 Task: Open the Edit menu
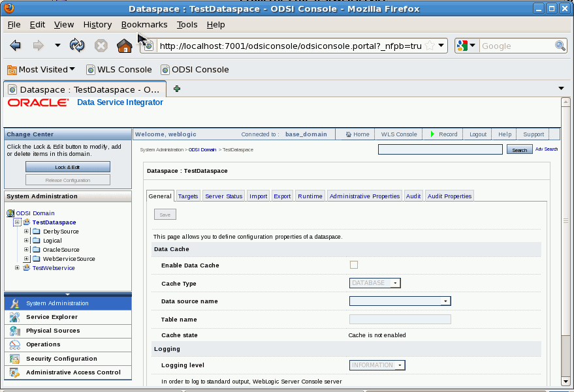click(x=37, y=25)
